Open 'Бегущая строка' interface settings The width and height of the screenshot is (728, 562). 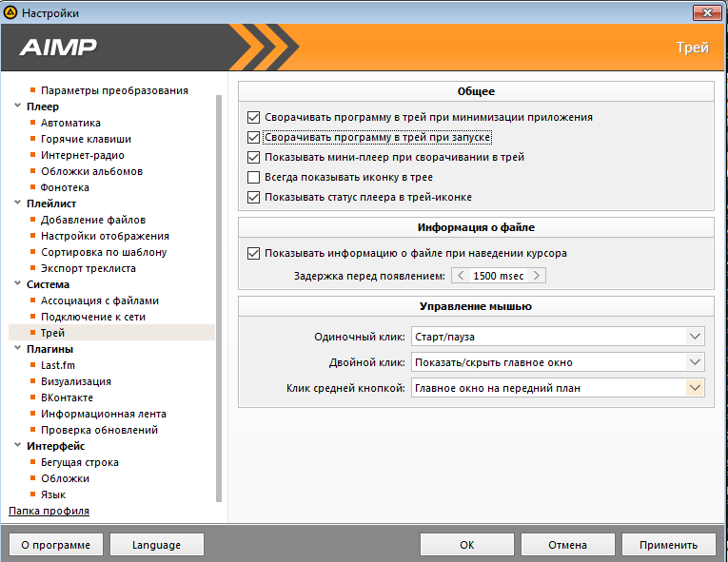click(x=79, y=462)
